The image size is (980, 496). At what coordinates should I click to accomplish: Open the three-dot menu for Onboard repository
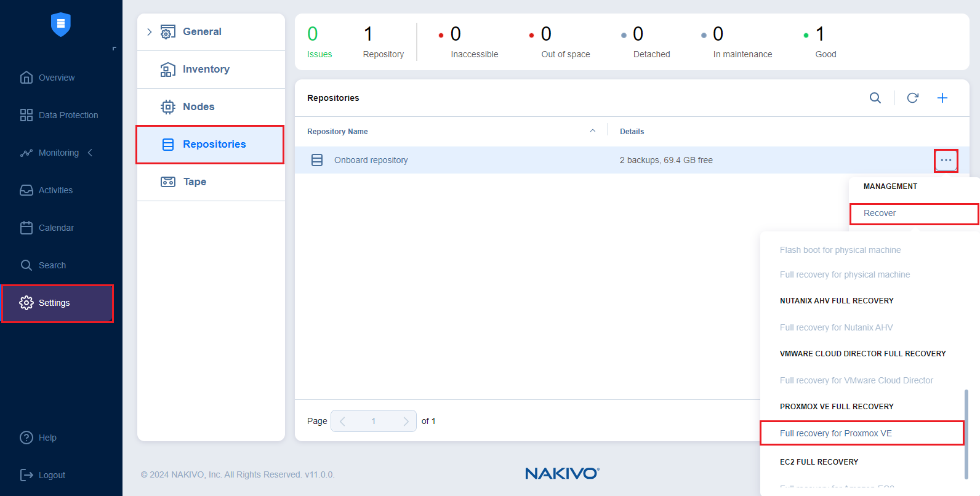pos(946,160)
